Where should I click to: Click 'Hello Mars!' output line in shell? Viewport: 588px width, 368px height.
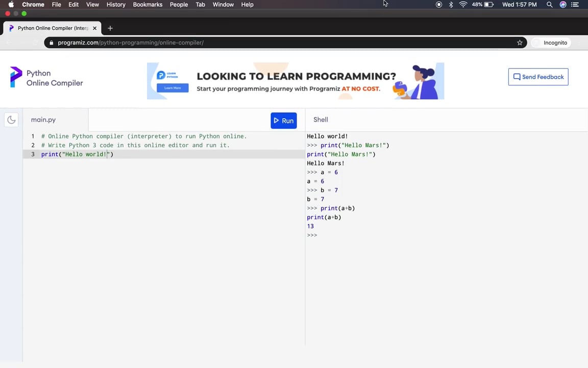pyautogui.click(x=326, y=164)
